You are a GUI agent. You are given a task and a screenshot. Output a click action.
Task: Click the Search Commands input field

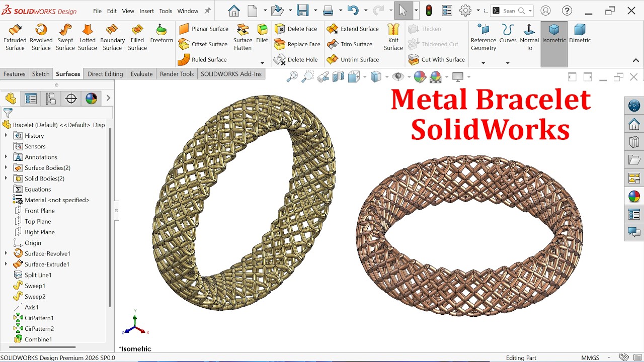(x=512, y=11)
